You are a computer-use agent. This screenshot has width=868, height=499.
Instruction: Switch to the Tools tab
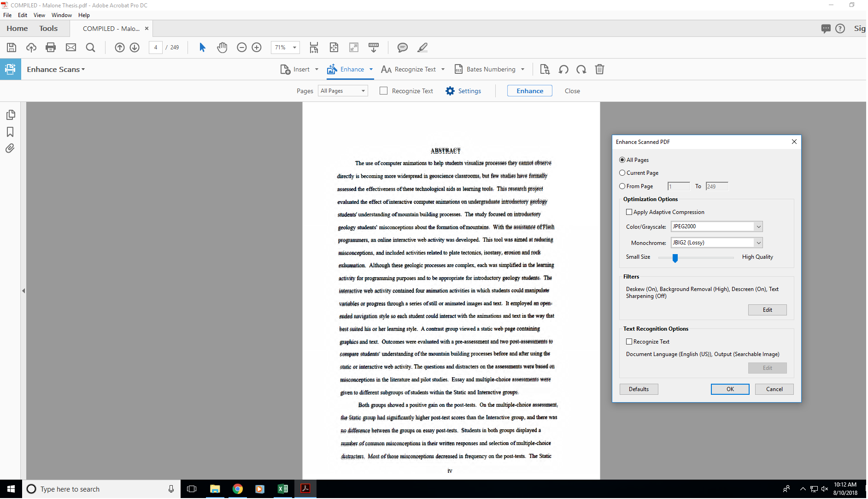tap(48, 29)
